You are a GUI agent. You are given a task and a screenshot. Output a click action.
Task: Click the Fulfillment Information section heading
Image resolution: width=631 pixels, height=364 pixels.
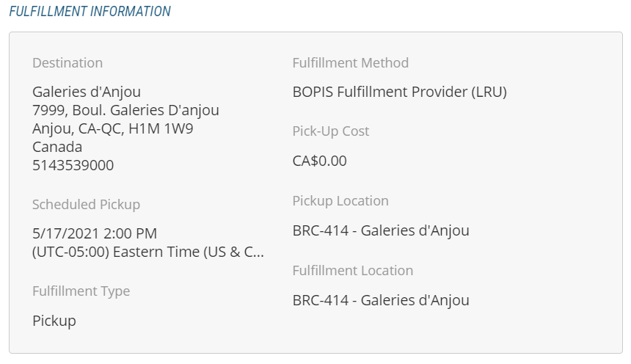(90, 12)
